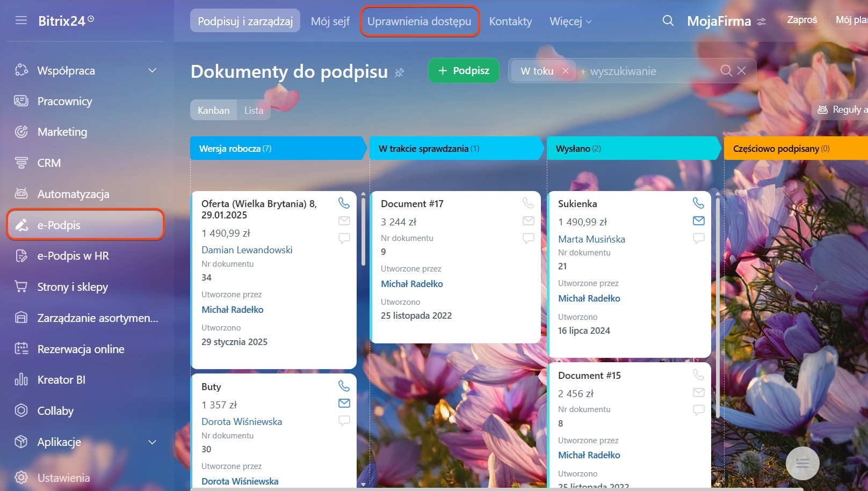Open comment icon on Document #17 card

529,238
